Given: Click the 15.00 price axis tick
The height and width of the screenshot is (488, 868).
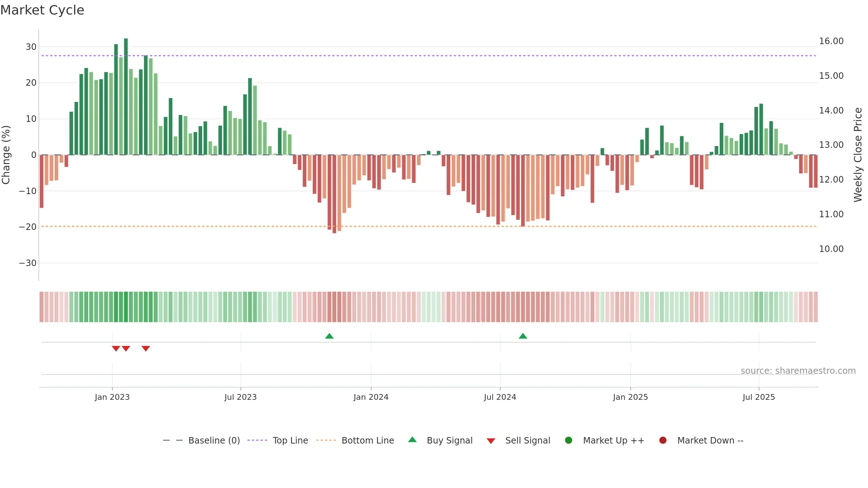Looking at the screenshot, I should (831, 76).
